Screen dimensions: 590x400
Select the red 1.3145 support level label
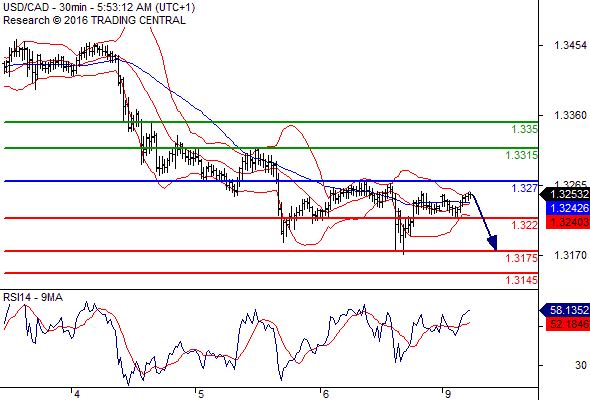coord(522,280)
